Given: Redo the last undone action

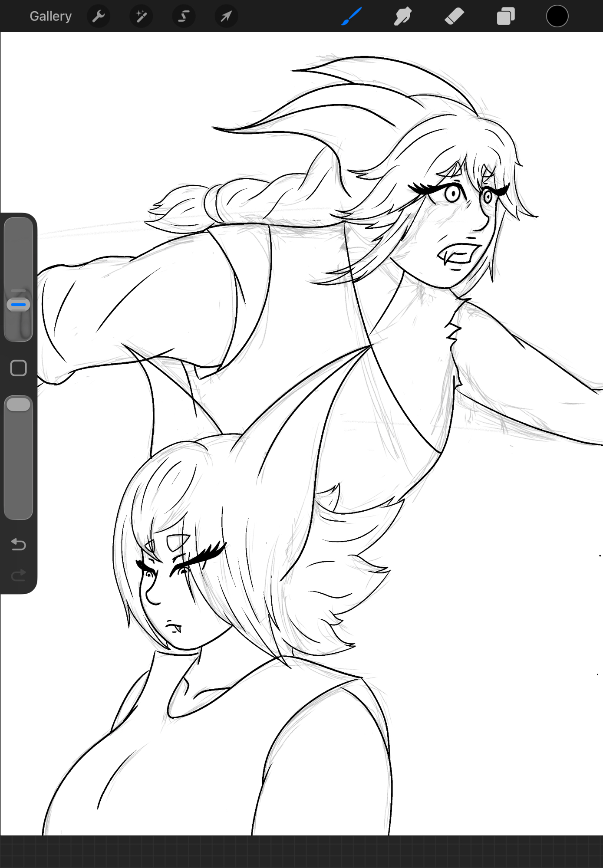Looking at the screenshot, I should coord(19,575).
